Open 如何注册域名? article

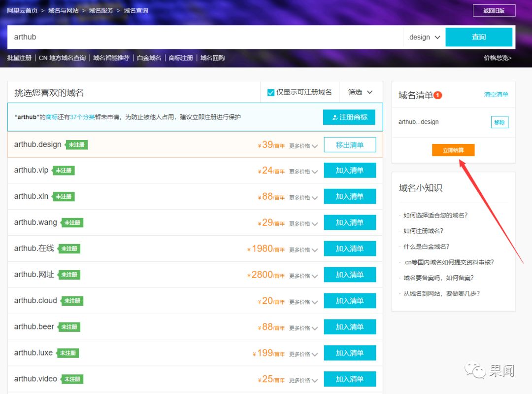point(423,231)
